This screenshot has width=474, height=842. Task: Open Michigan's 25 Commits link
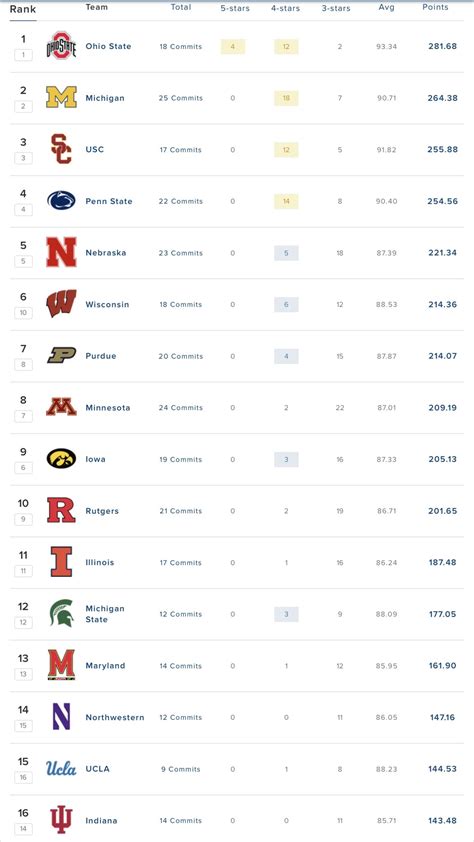coord(181,98)
